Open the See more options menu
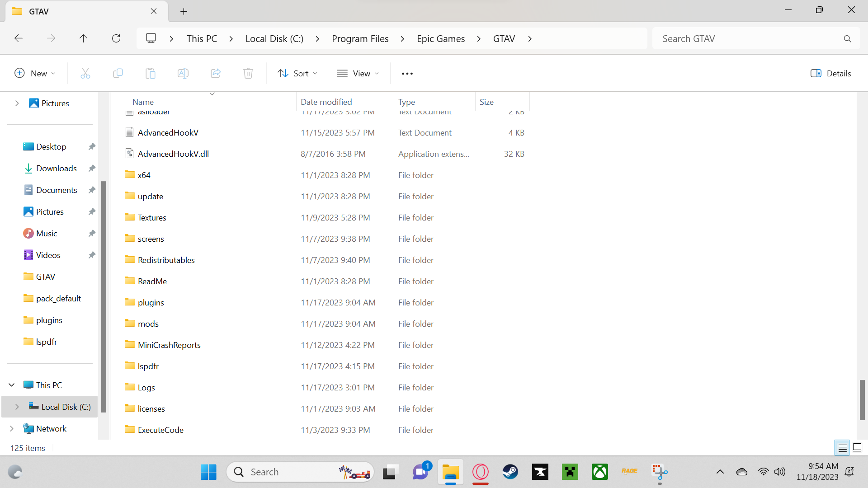The image size is (868, 488). coord(407,74)
